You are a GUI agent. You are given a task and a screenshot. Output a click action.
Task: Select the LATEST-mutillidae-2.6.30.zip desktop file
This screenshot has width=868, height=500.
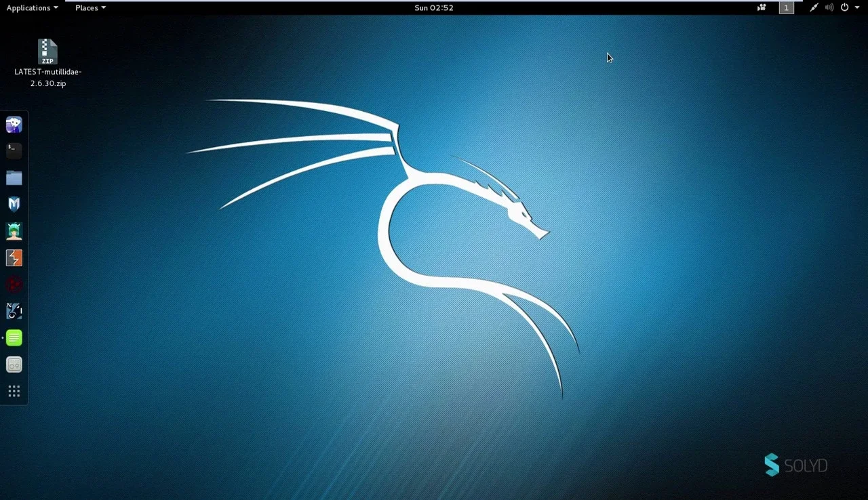[47, 64]
